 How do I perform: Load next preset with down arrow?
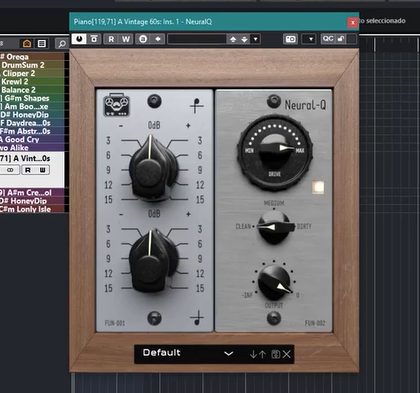[x=244, y=39]
